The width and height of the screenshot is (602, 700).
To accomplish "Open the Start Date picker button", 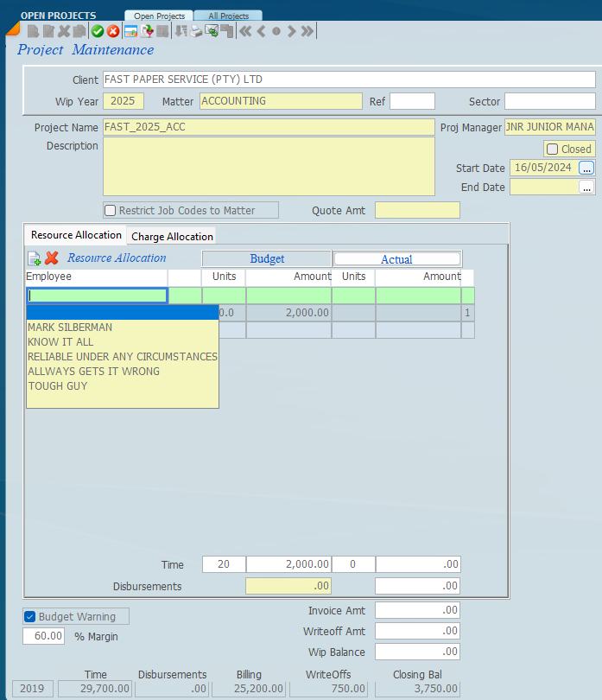I will tap(586, 168).
